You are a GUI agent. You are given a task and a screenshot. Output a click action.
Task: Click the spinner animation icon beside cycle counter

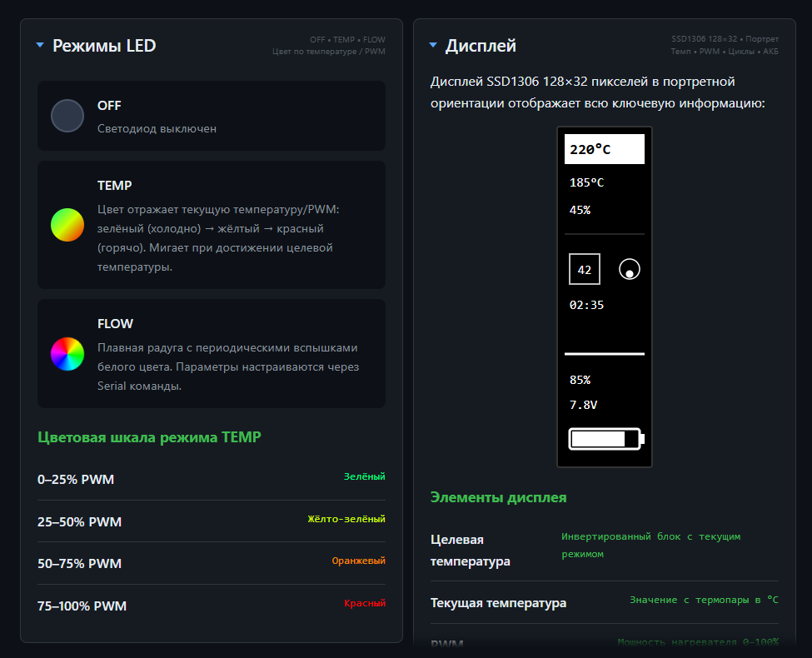630,269
